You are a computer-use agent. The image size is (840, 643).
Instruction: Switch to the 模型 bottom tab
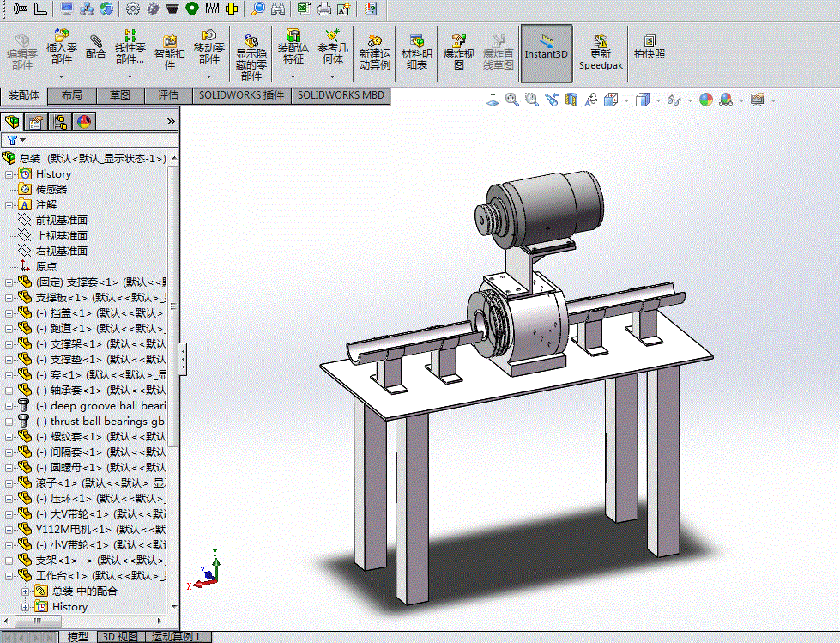coord(78,637)
